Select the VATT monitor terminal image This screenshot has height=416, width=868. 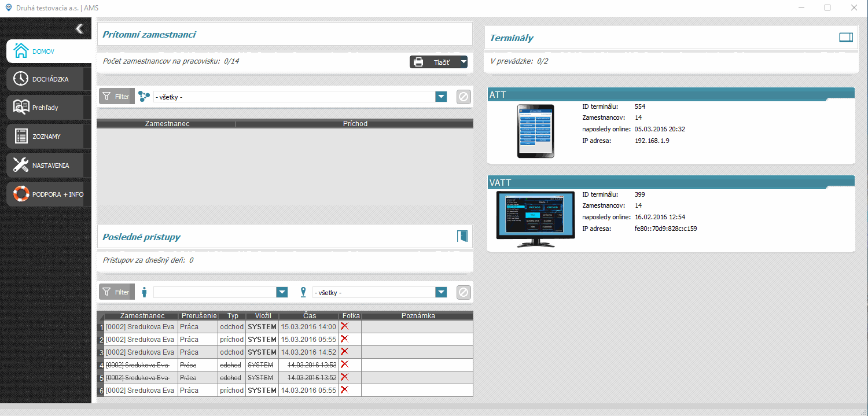[x=535, y=219]
